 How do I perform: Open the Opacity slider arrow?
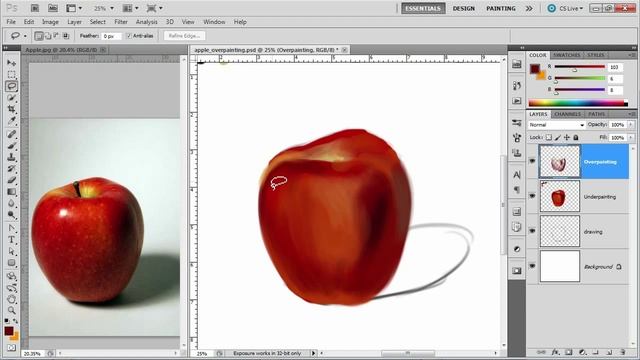coord(631,124)
